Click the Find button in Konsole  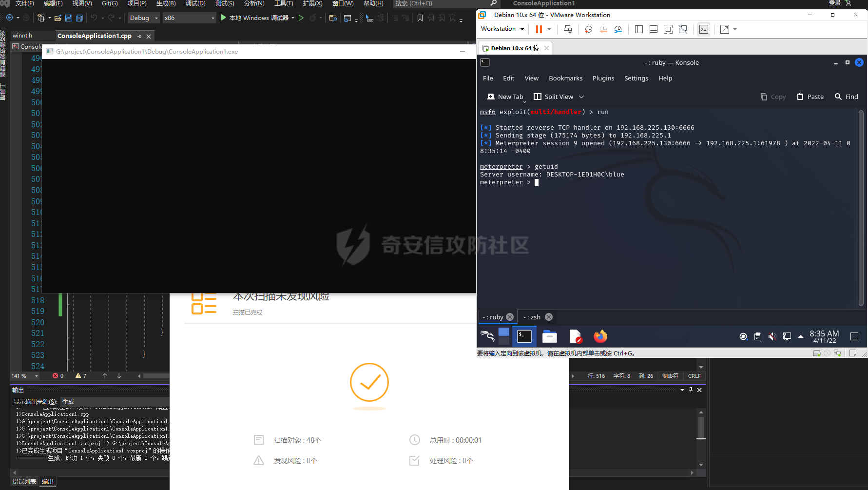847,97
